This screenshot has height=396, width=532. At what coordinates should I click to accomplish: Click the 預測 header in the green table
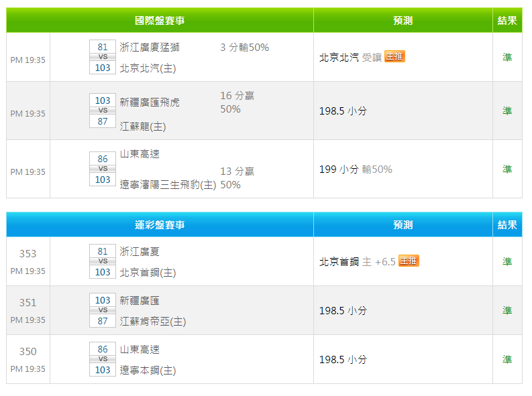(403, 20)
